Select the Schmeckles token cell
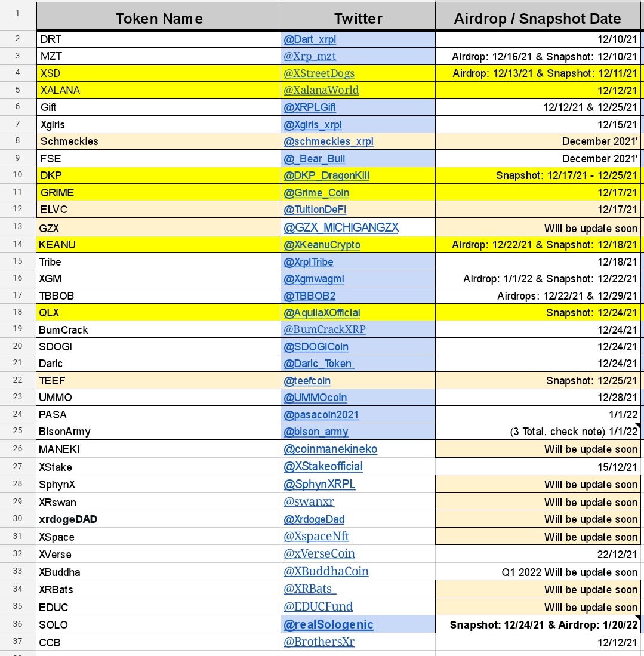The image size is (644, 656). point(159,141)
